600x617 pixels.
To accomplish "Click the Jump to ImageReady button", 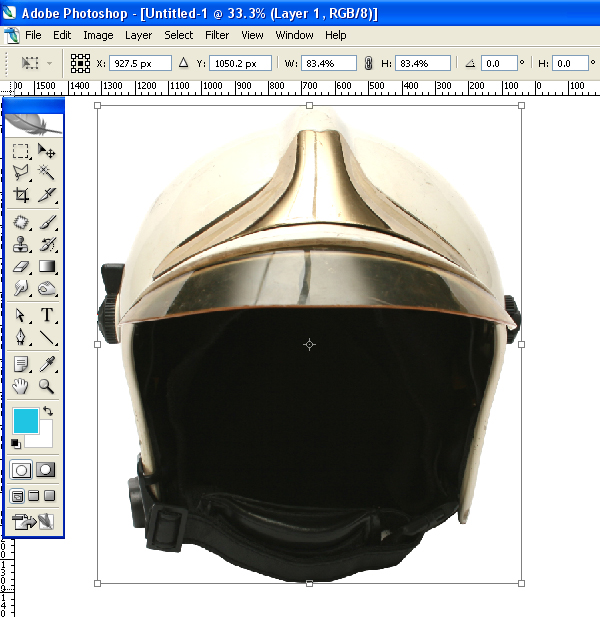I will click(x=33, y=522).
